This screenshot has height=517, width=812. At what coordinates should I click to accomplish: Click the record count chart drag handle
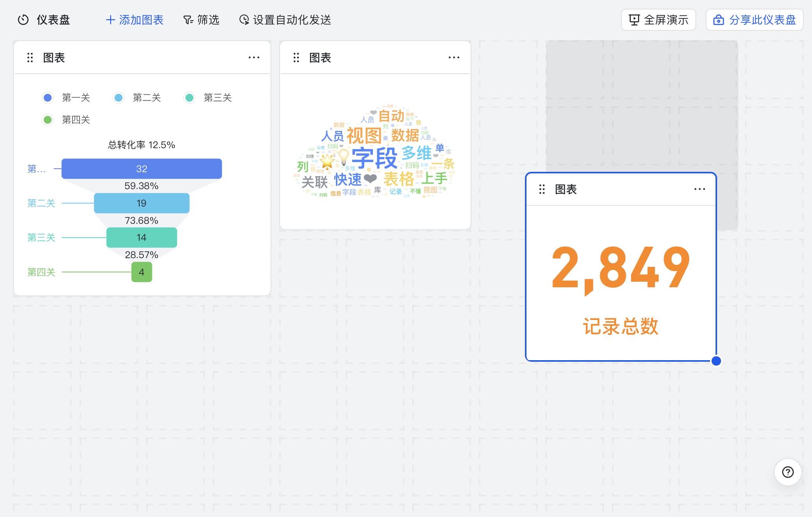[542, 190]
